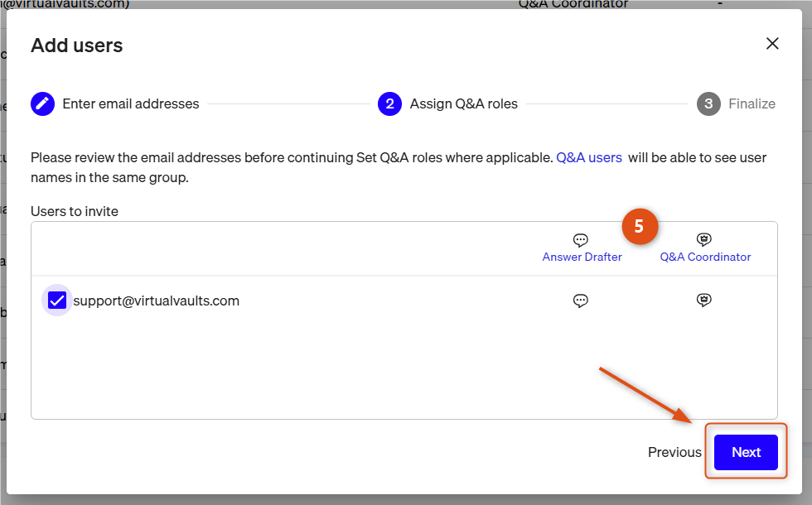Uncheck the support@virtualvaults.com checkbox

(57, 300)
